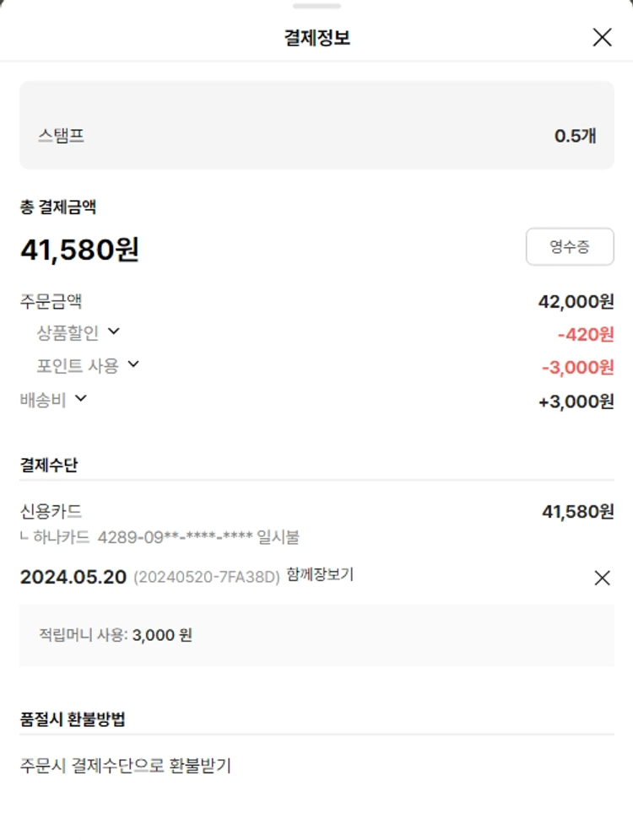Click the +3,000원 shipping fee amount
This screenshot has height=840, width=633.
point(576,401)
